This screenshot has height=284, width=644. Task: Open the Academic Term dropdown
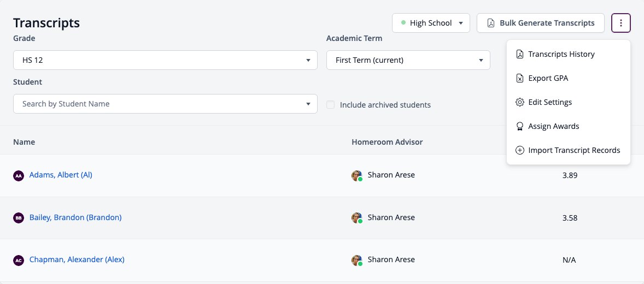click(408, 60)
